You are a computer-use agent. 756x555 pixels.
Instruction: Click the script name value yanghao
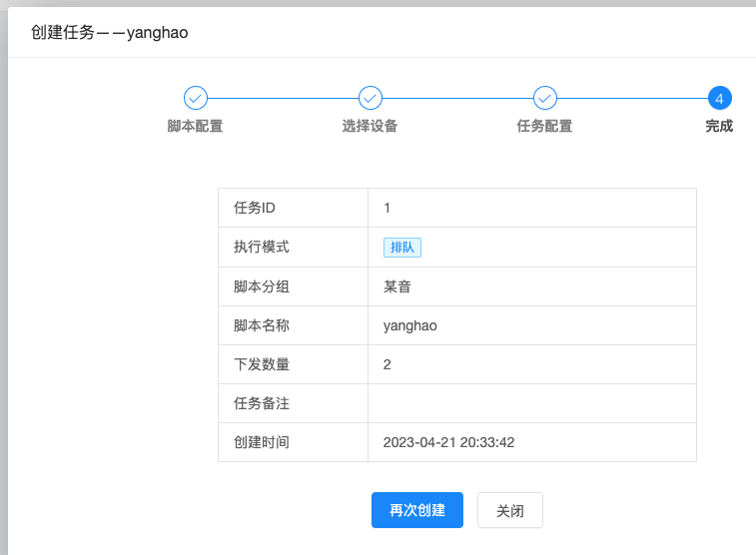click(409, 325)
